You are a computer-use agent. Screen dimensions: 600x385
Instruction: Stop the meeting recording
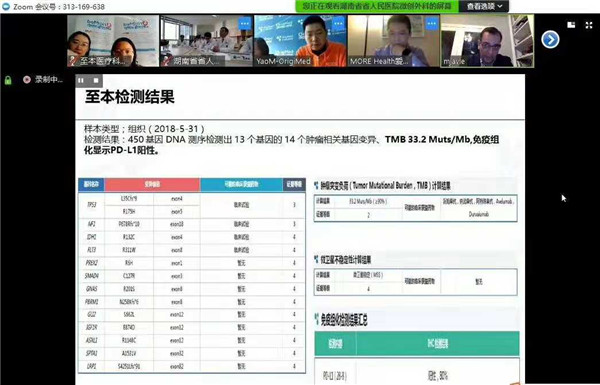[x=96, y=80]
